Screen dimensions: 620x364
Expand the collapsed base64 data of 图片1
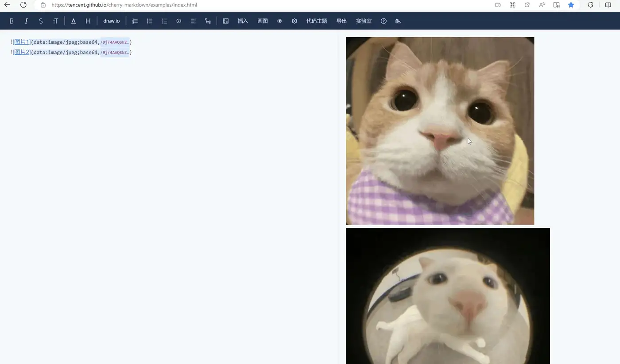coord(115,42)
